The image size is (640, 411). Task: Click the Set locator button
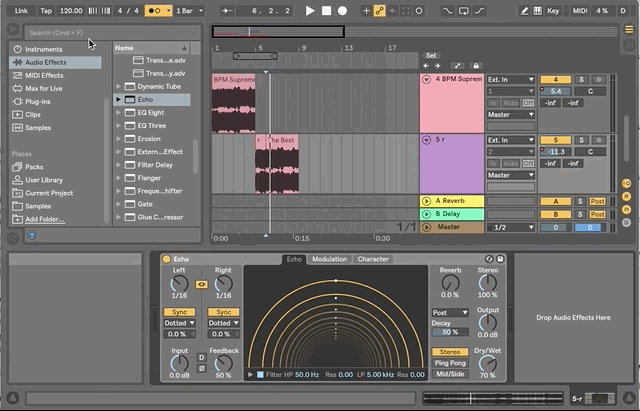(431, 56)
